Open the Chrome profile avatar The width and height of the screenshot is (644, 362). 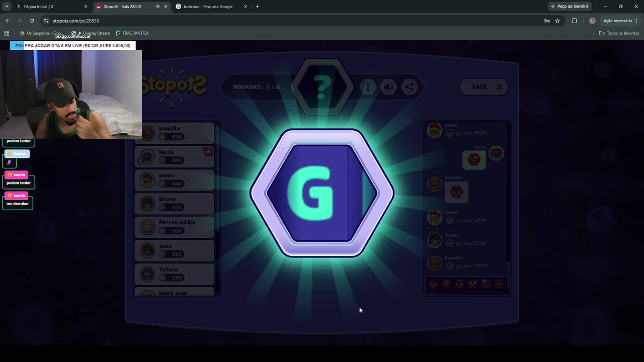tap(592, 21)
